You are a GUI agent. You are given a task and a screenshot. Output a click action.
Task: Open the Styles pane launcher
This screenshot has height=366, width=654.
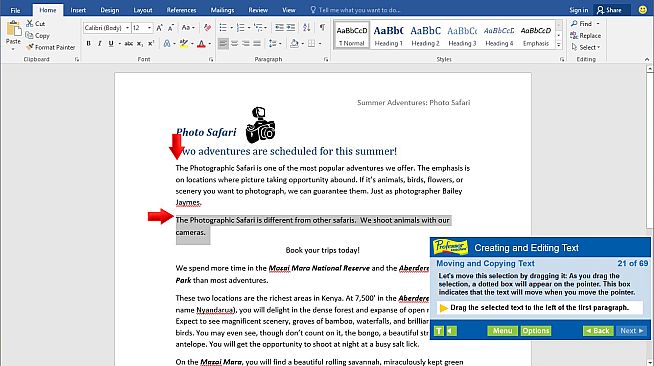[x=562, y=60]
